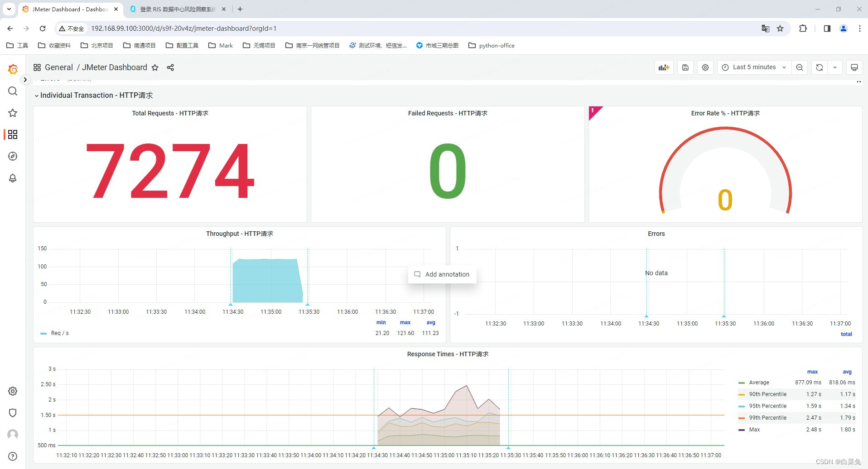Sort Errors legend by total
Viewport: 868px width, 469px height.
pos(846,334)
